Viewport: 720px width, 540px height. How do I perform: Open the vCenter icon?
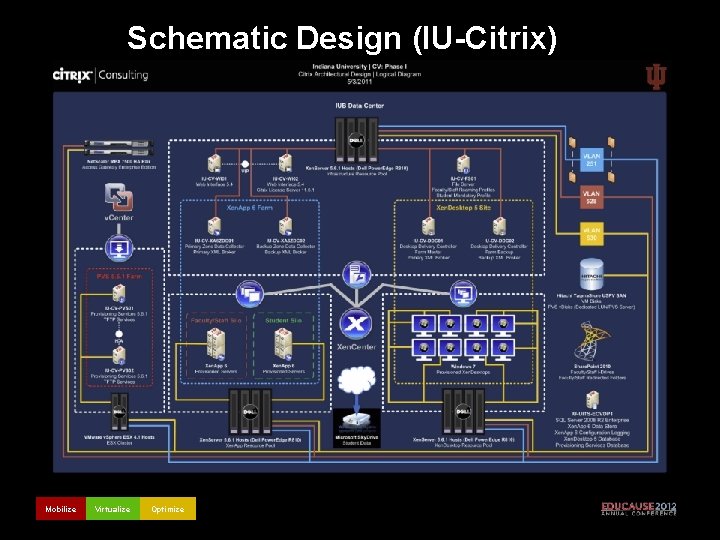point(118,197)
